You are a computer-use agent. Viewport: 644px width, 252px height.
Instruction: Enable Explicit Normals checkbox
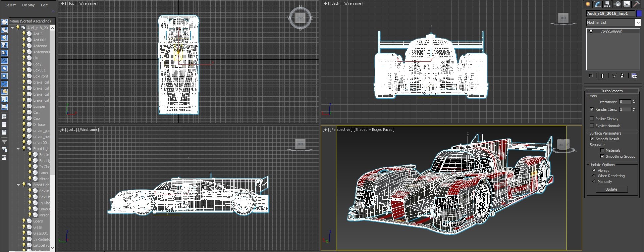tap(592, 125)
